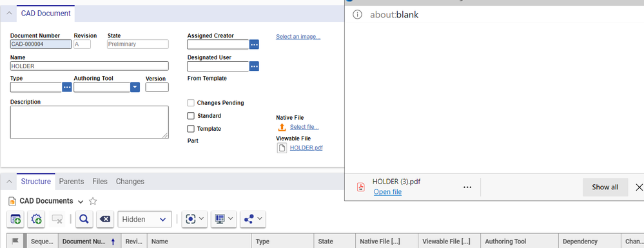644x248 pixels.
Task: Click the site info icon before about:blank
Action: pos(358,15)
